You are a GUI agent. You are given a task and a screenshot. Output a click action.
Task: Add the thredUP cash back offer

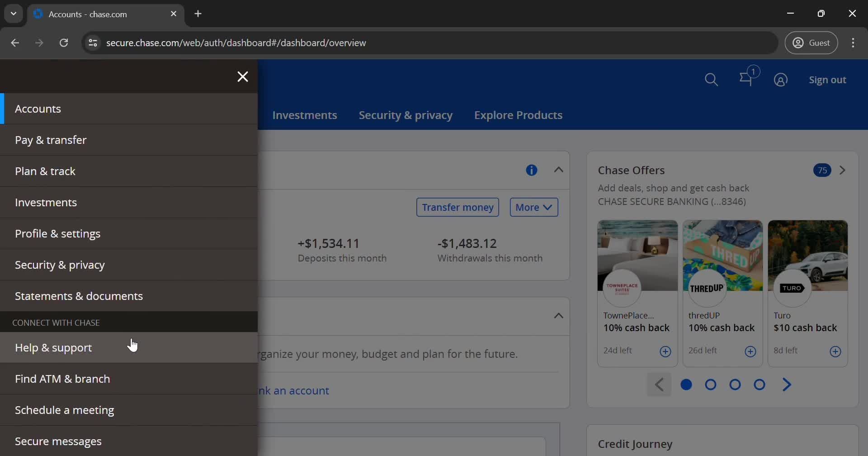(750, 351)
